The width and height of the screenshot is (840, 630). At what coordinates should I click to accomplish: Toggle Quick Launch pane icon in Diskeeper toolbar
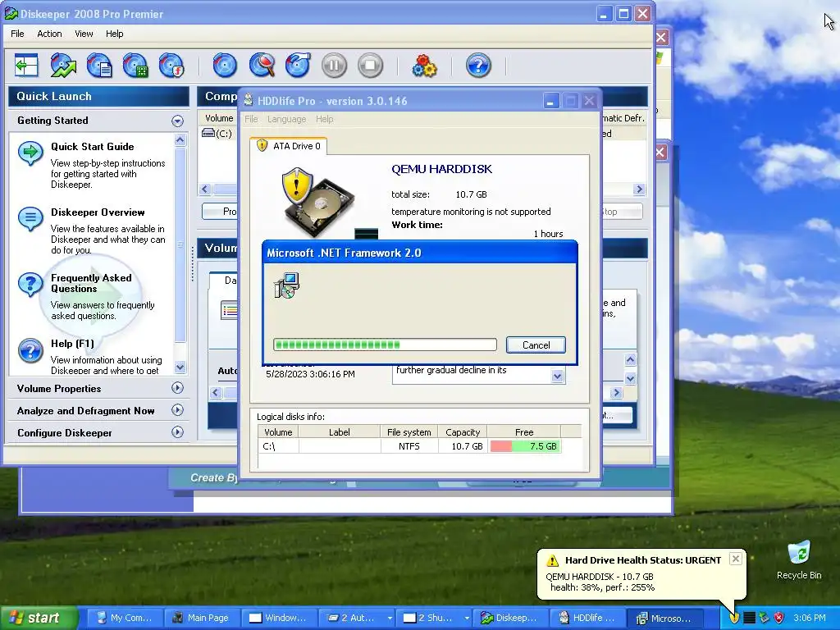(26, 66)
